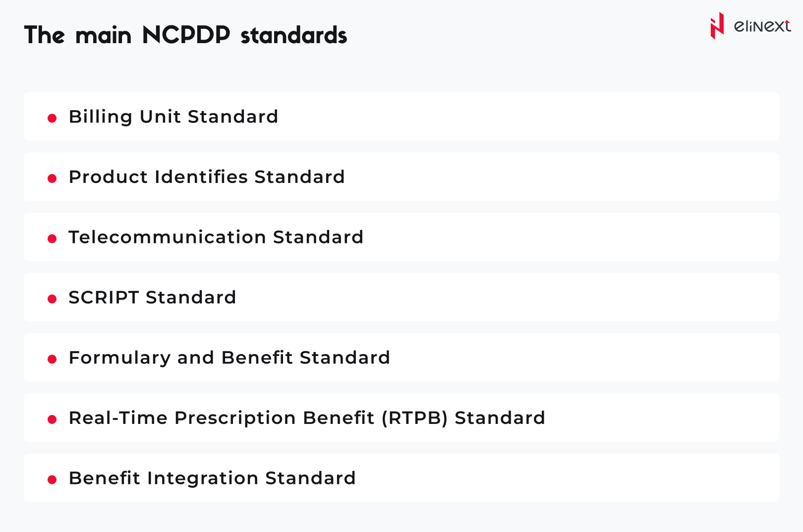The image size is (803, 532).
Task: Click the words The main in heading
Action: (78, 35)
